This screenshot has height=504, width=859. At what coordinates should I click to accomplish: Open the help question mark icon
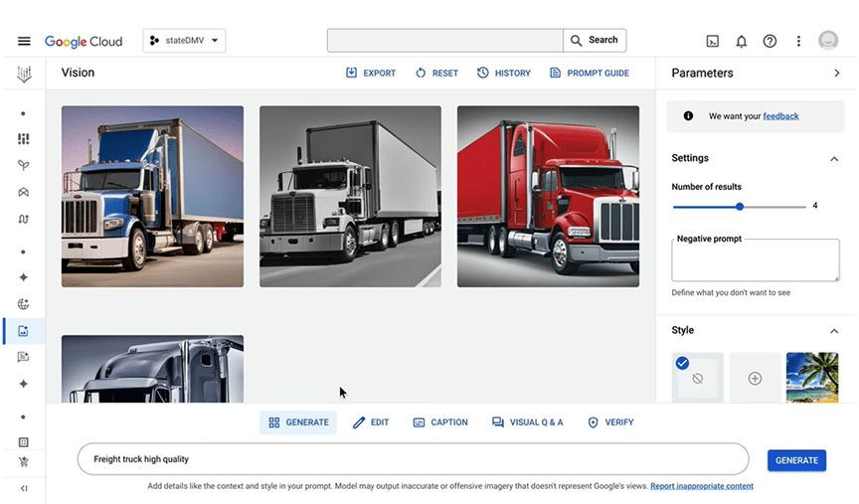click(770, 41)
